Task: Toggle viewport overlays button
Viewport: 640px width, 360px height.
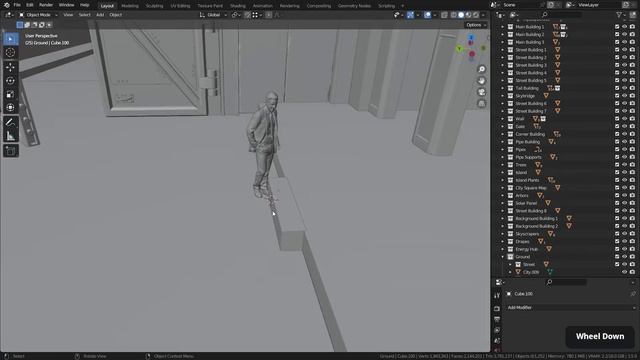Action: point(427,15)
